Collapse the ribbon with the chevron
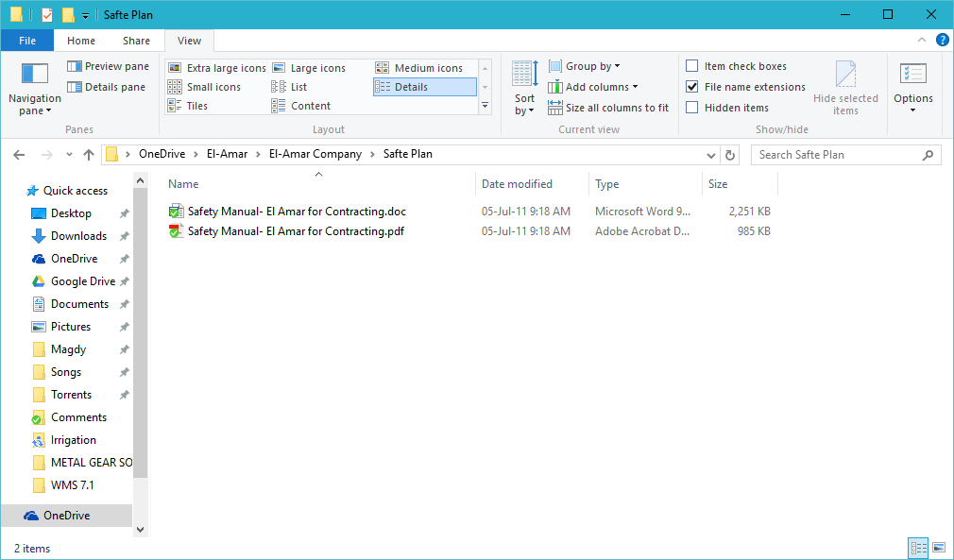This screenshot has width=954, height=560. 921,40
